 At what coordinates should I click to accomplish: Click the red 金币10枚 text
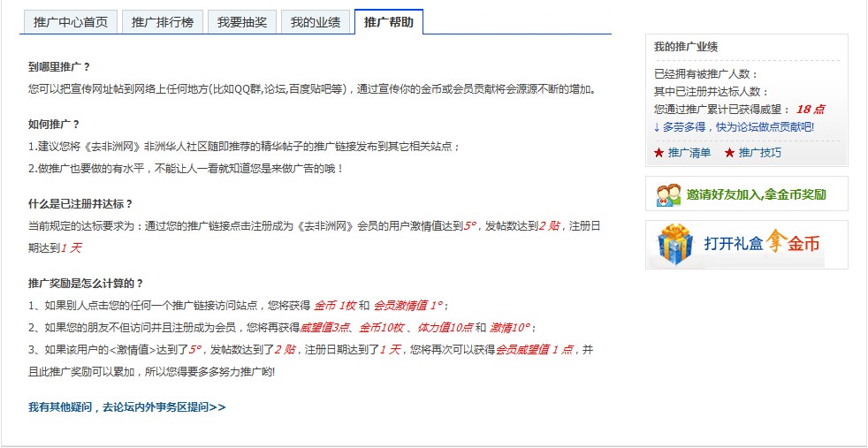click(x=381, y=328)
